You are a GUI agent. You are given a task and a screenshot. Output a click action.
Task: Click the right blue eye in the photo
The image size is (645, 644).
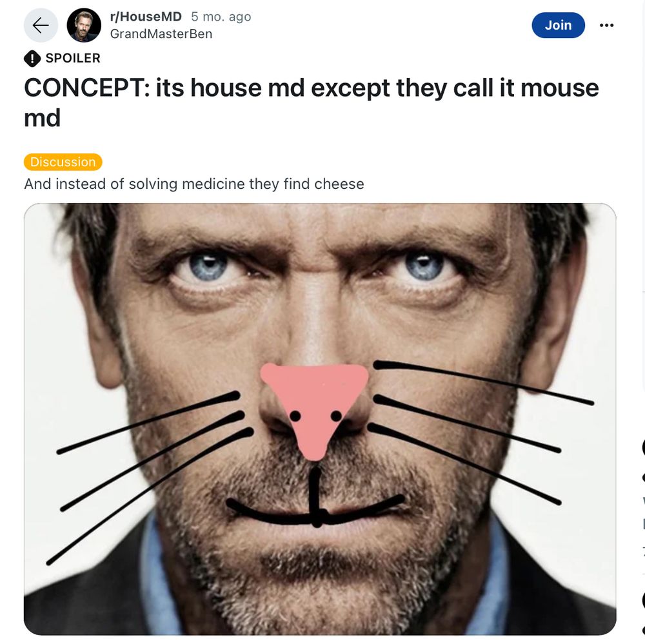424,266
